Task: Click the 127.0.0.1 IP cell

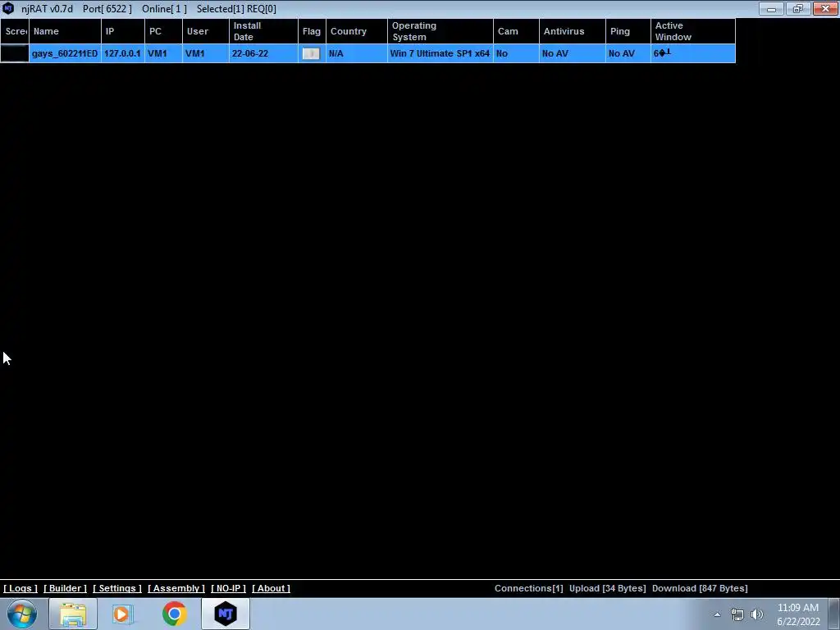Action: tap(123, 53)
